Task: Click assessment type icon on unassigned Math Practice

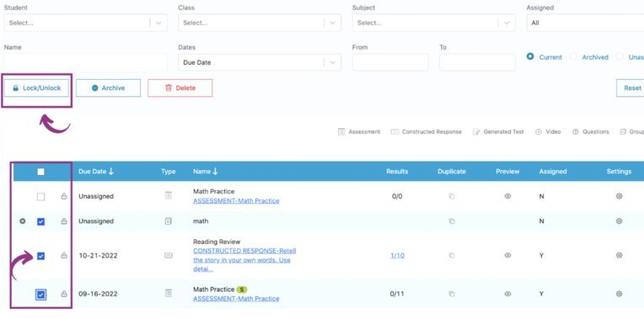Action: pyautogui.click(x=169, y=196)
